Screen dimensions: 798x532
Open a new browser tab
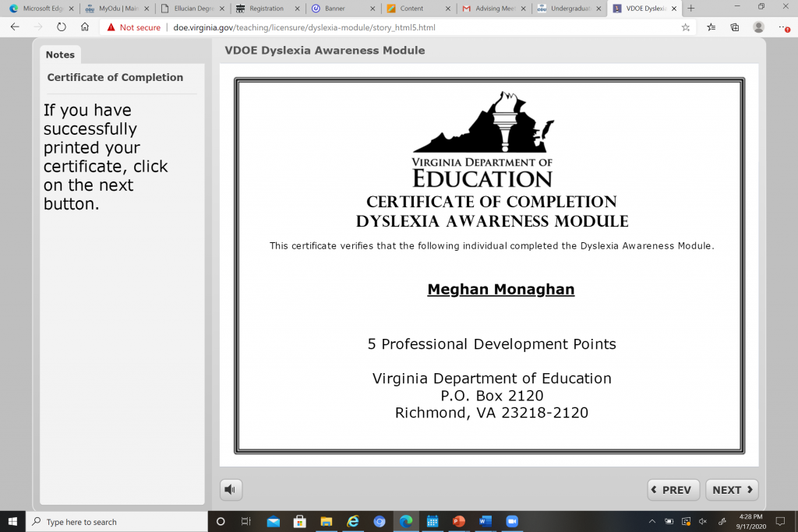[x=690, y=9]
